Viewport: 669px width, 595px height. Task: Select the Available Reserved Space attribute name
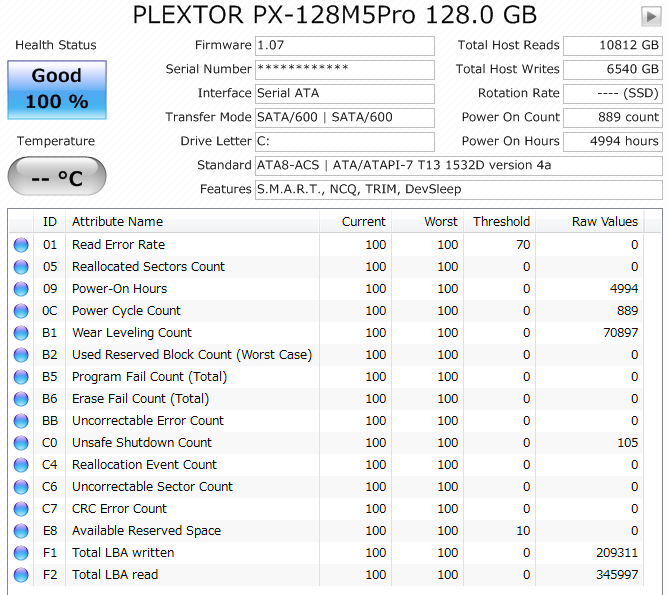(146, 531)
